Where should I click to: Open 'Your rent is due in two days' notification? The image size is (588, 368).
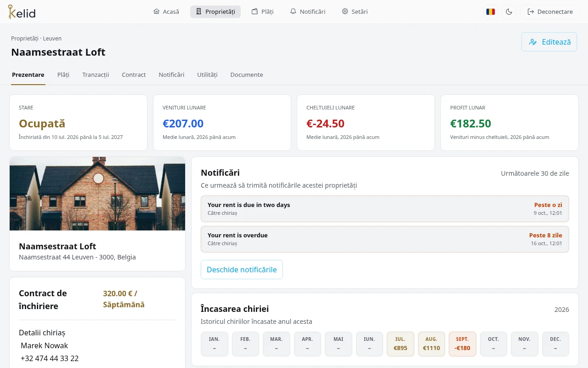385,209
